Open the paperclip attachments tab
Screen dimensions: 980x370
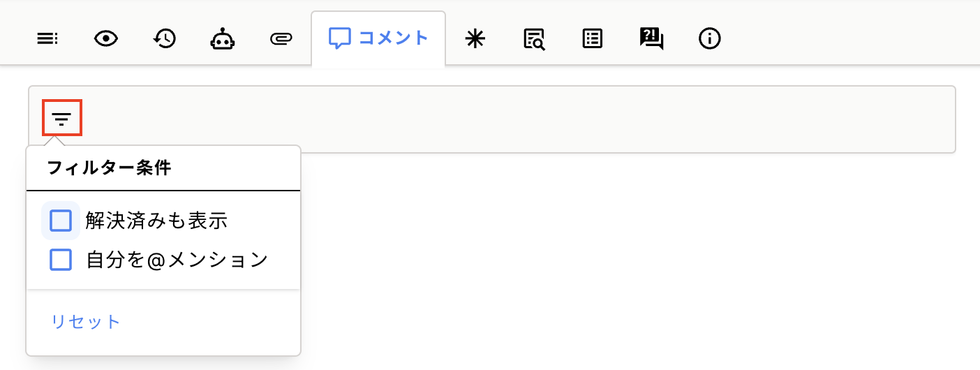click(280, 39)
